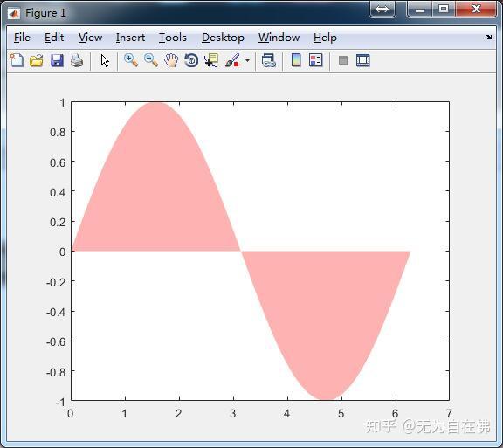The width and height of the screenshot is (503, 448).
Task: Dock the figure using menu bar arrow
Action: pyautogui.click(x=488, y=38)
